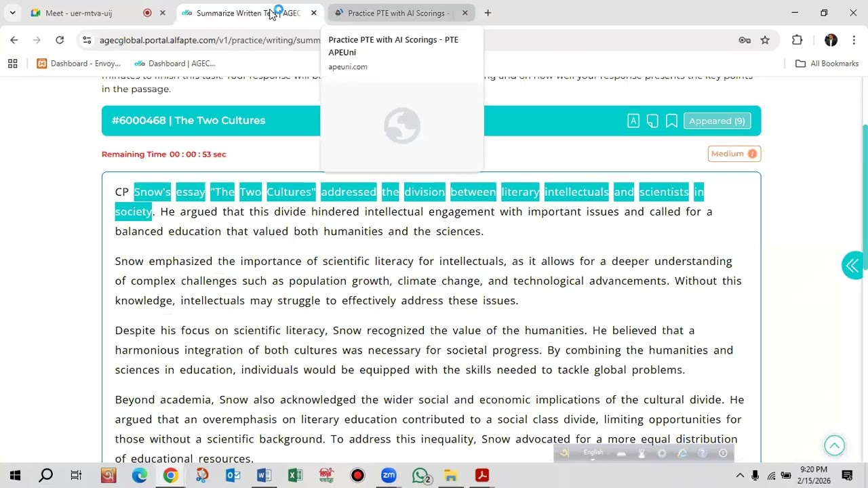The image size is (868, 488).
Task: Open the taskbar clock showing 9:20 PM
Action: click(x=814, y=475)
